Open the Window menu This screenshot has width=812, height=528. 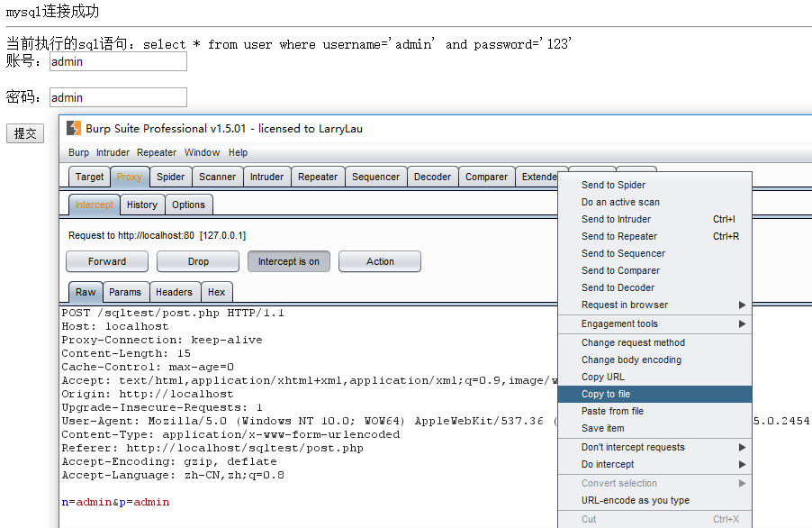coord(202,152)
